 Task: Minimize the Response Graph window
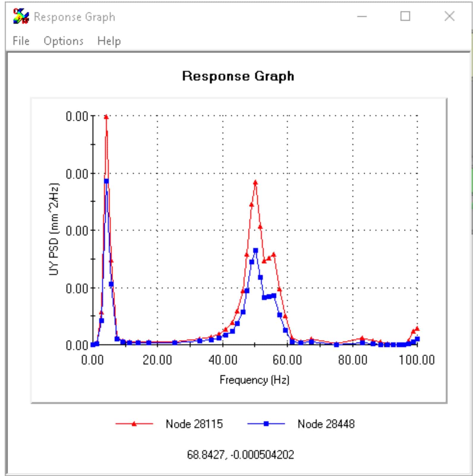[362, 17]
